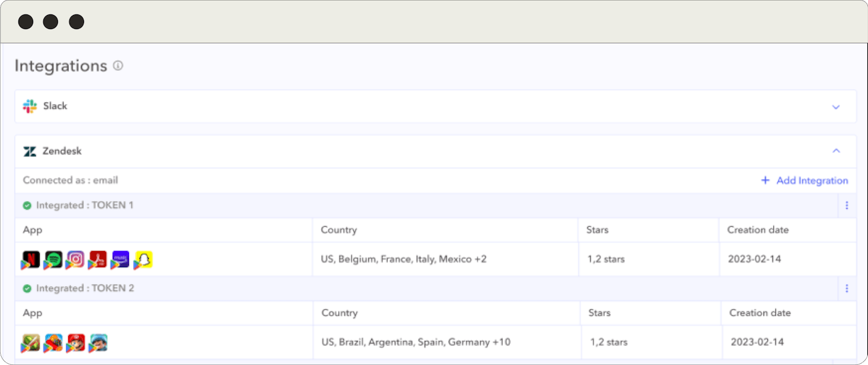Screen dimensions: 868x365
Task: Click the Super Mario Run app icon
Action: (x=76, y=342)
